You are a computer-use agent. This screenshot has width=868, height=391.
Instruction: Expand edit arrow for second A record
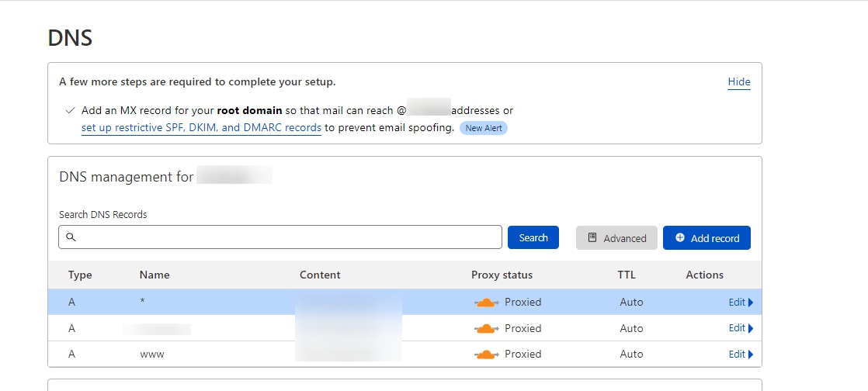[751, 328]
